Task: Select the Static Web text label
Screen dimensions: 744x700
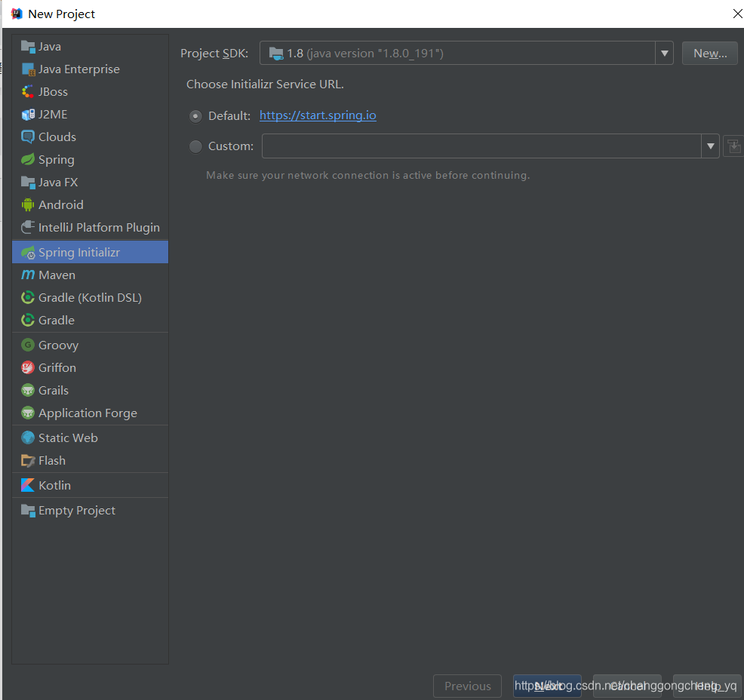Action: click(x=68, y=437)
